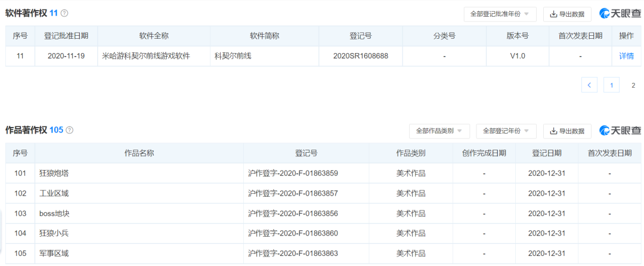This screenshot has height=266, width=644.
Task: Open 详情 link for 科契尔前线 software
Action: 626,56
